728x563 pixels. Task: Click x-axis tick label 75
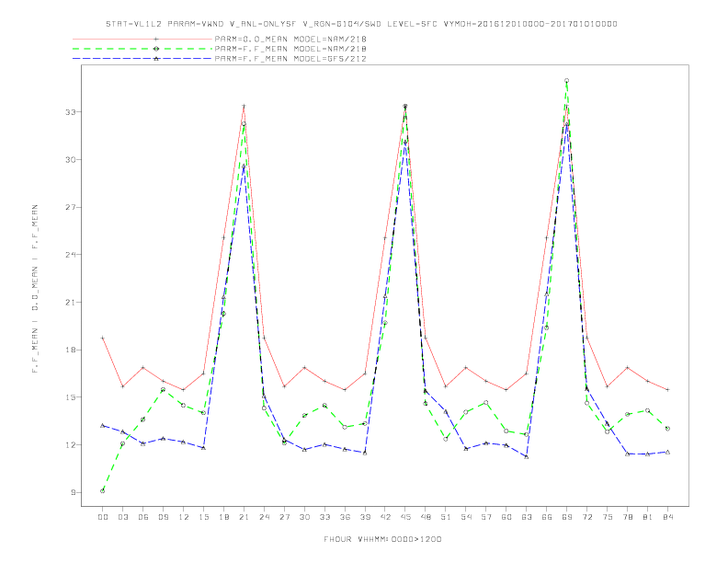click(x=608, y=517)
